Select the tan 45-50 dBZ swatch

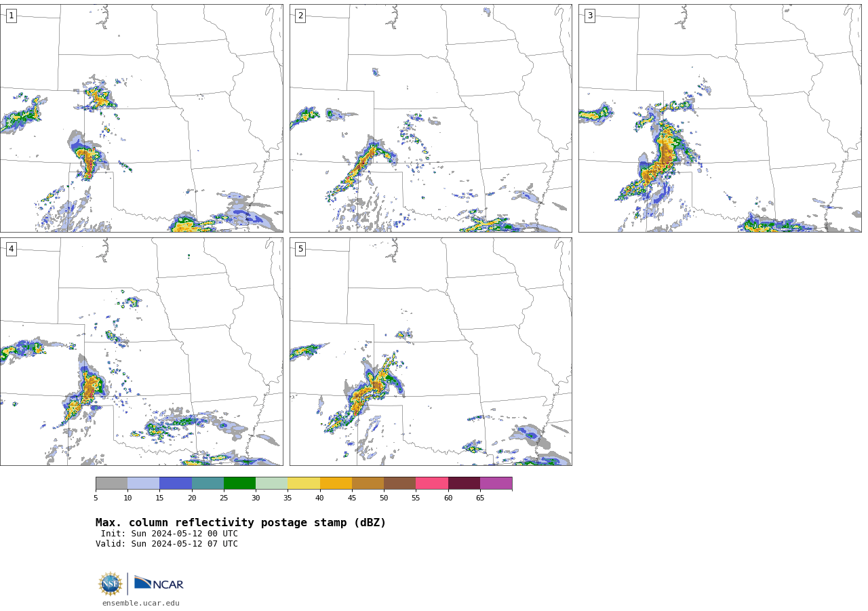(x=368, y=483)
